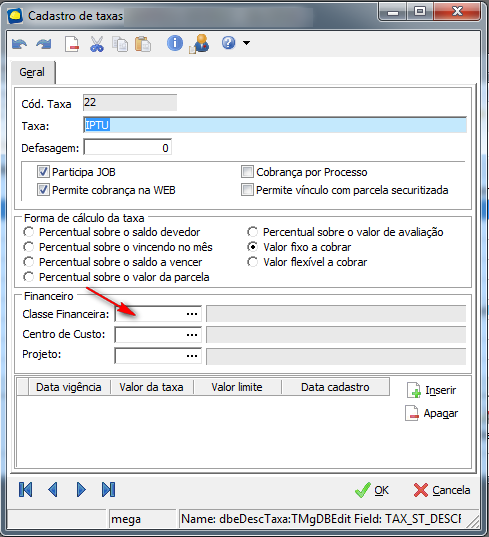The image size is (489, 537).
Task: Enable Cobrança por Processo checkbox
Action: 247,172
